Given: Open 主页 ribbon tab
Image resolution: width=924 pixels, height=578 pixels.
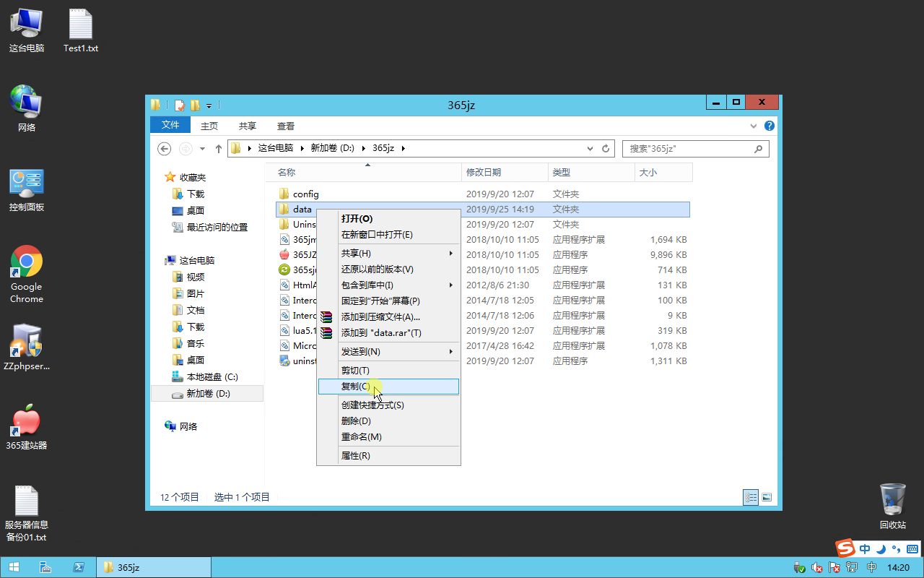Looking at the screenshot, I should point(209,126).
